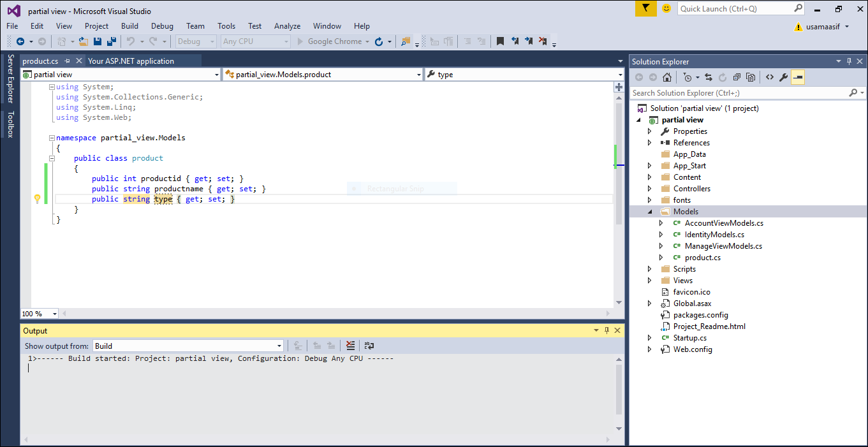Open the Server Explorer side tab

[x=10, y=78]
